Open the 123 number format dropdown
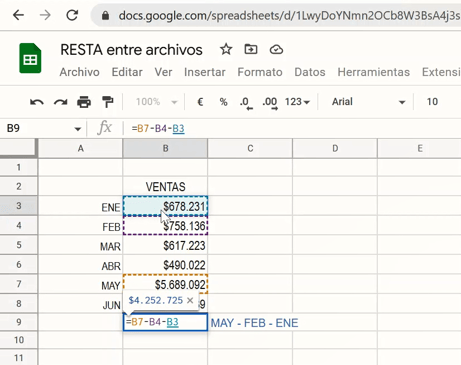This screenshot has height=365, width=461. tap(297, 102)
